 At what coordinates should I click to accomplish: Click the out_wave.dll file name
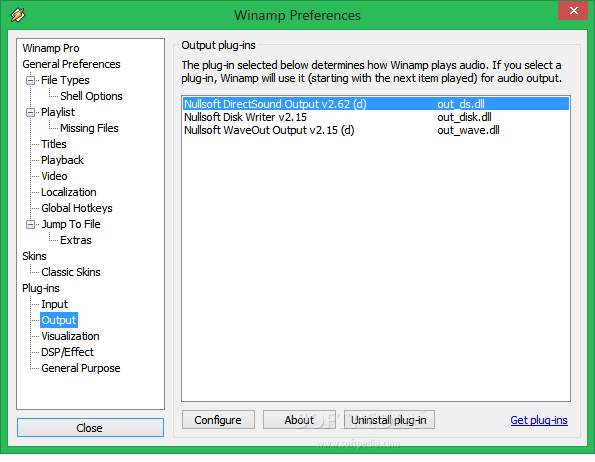click(x=468, y=130)
